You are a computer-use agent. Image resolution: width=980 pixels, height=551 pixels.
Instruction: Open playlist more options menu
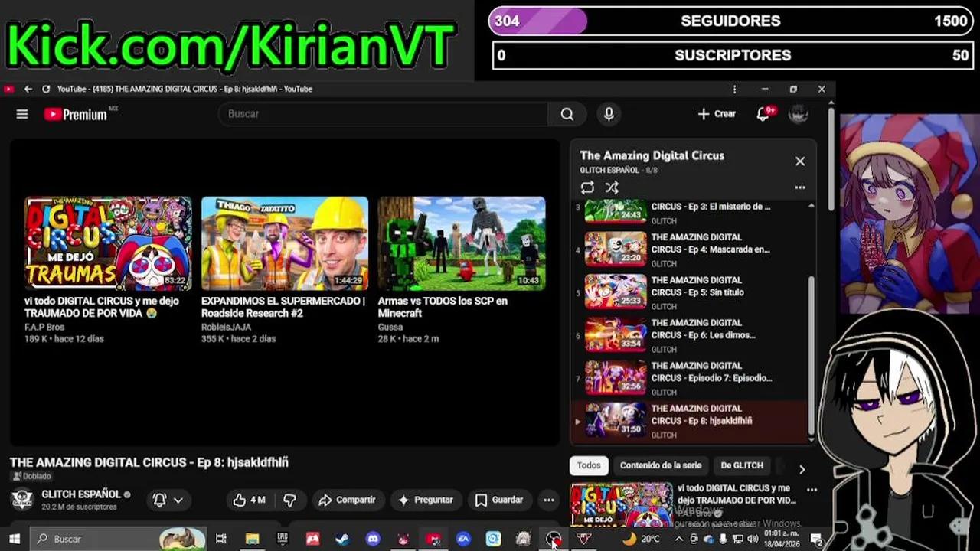pyautogui.click(x=800, y=187)
